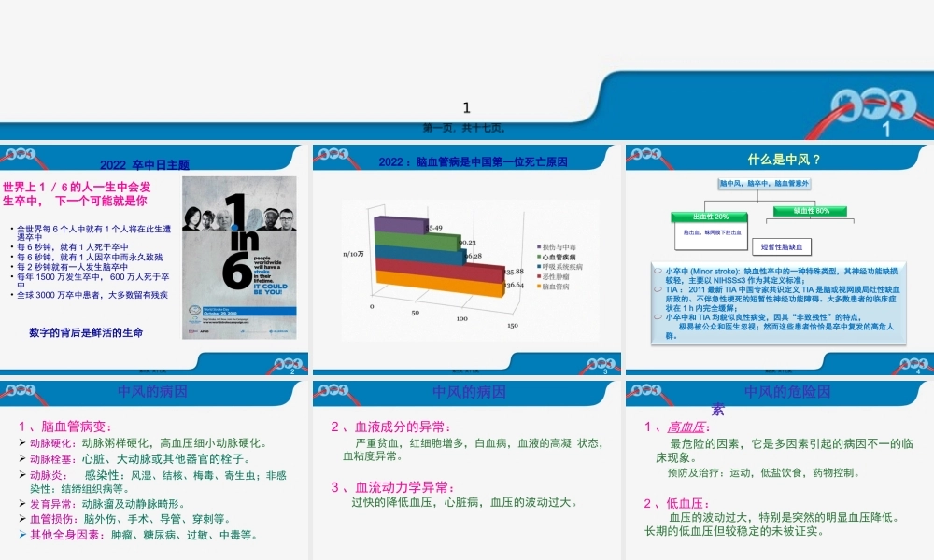Open the 短暂性脑缺血 flowchart node
Viewport: 934px width, 560px height.
coord(782,247)
